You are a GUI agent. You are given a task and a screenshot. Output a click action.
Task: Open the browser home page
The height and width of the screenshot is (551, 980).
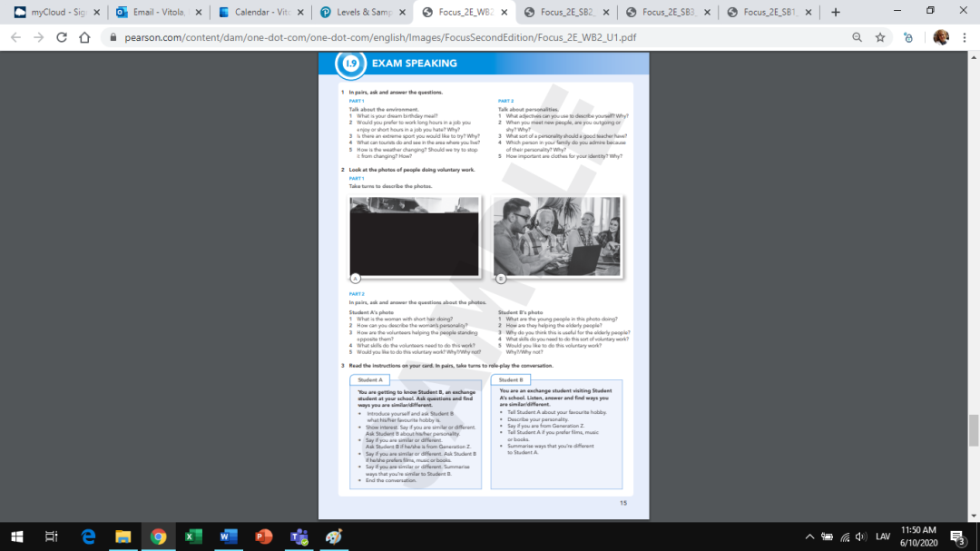coord(84,37)
